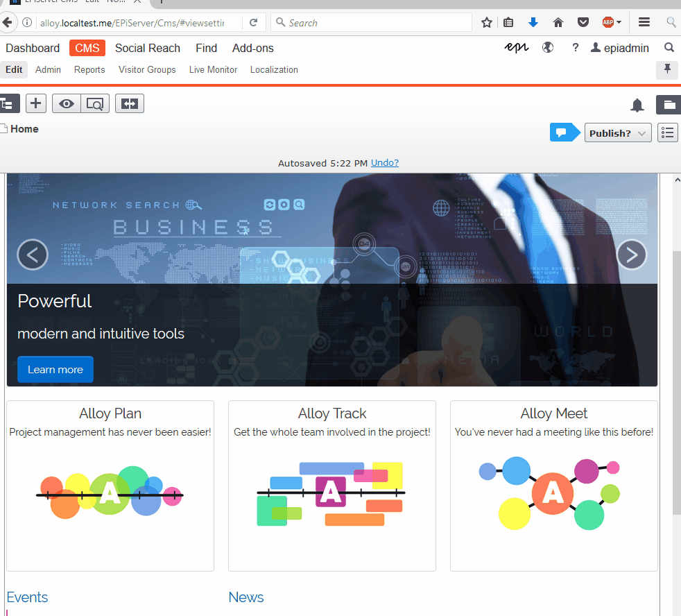Screen dimensions: 681x616
Task: Click the Alloy Plan illustration
Action: coord(110,493)
